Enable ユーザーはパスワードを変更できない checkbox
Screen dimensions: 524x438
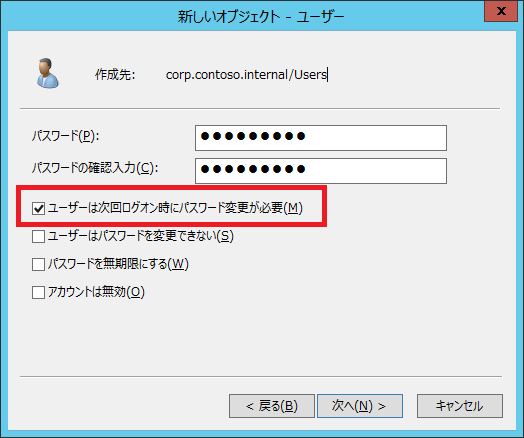point(38,237)
